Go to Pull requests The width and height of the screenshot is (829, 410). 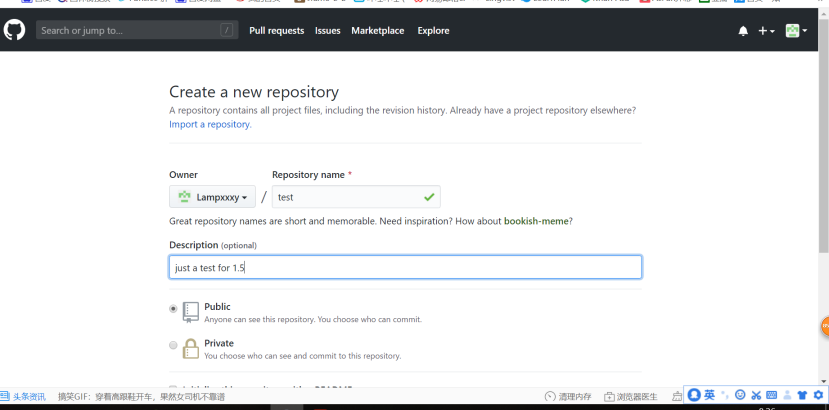pyautogui.click(x=276, y=31)
